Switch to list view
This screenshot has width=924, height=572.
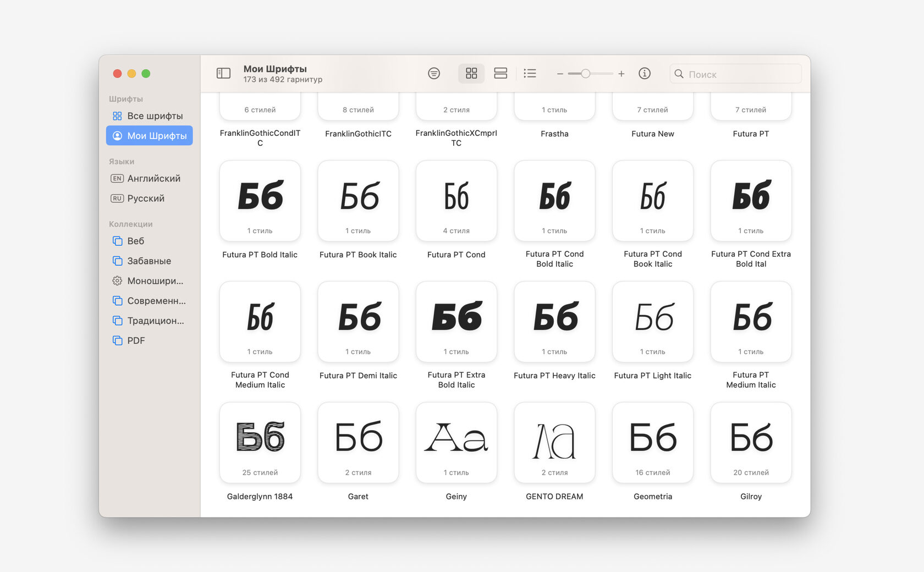(530, 73)
